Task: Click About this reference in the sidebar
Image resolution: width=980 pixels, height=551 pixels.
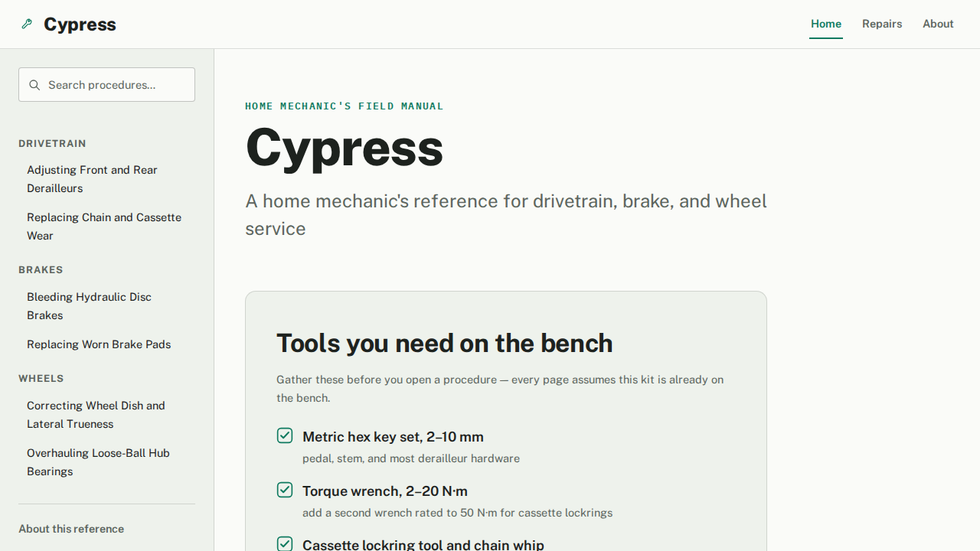Action: (x=71, y=529)
